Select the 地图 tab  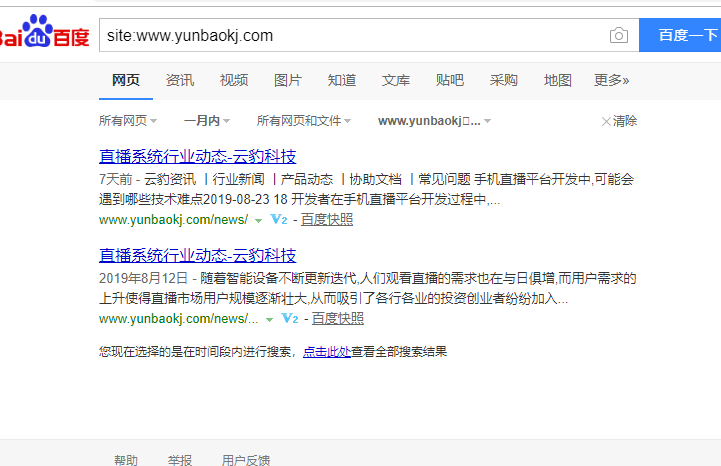(x=558, y=80)
